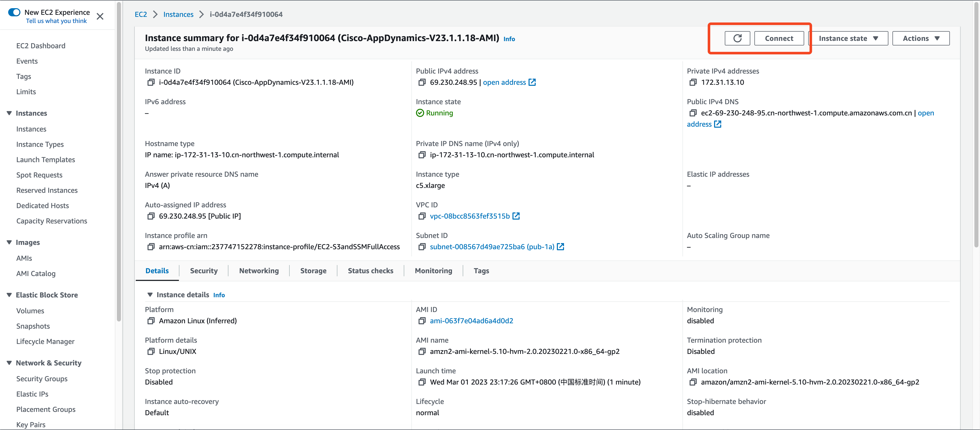The width and height of the screenshot is (980, 430).
Task: Copy public IPv4 address 69.230.248.95
Action: pyautogui.click(x=422, y=82)
